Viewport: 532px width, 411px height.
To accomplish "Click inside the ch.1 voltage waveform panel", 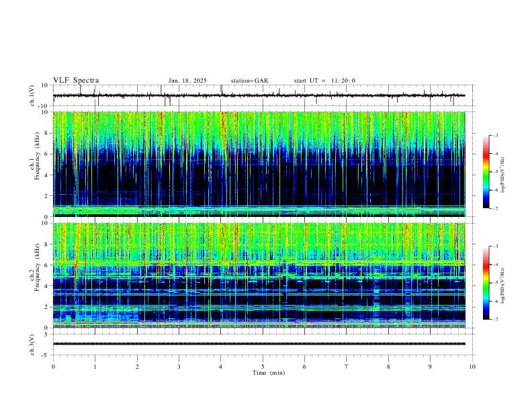I will point(263,95).
